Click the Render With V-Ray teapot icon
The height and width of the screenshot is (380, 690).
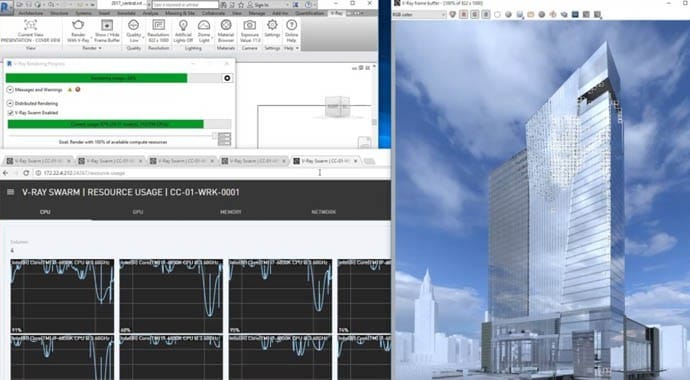point(78,25)
